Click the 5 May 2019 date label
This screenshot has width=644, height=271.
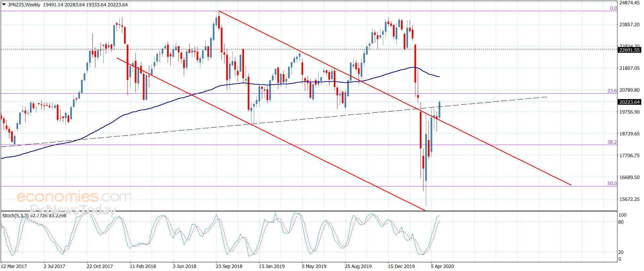tap(314, 266)
